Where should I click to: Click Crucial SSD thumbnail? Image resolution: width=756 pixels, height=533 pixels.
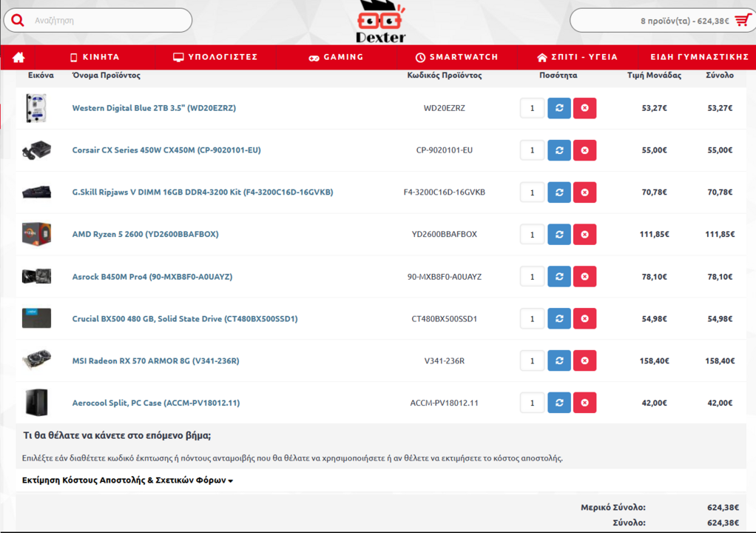tap(36, 318)
